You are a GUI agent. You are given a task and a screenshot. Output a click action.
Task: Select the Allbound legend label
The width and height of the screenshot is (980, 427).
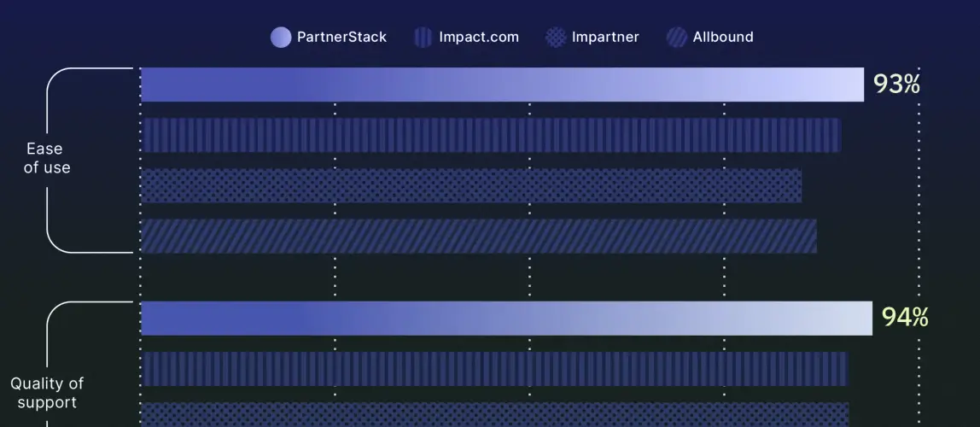click(x=723, y=37)
